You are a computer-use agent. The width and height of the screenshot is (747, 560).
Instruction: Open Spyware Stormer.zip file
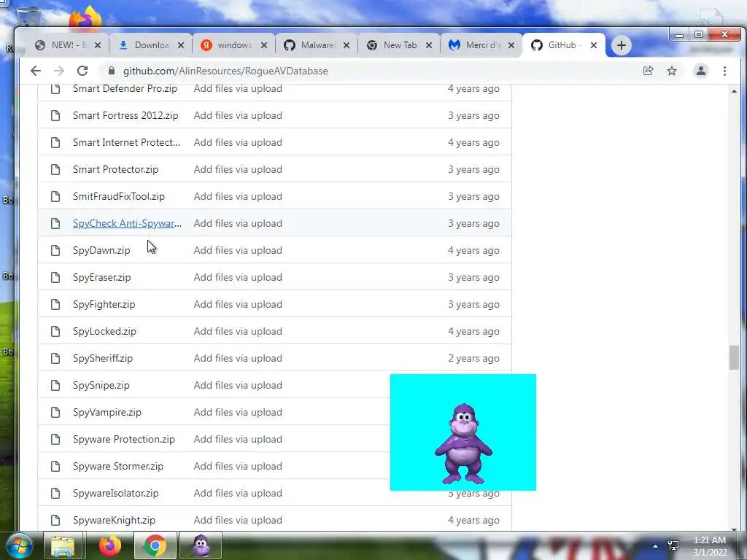tap(118, 466)
